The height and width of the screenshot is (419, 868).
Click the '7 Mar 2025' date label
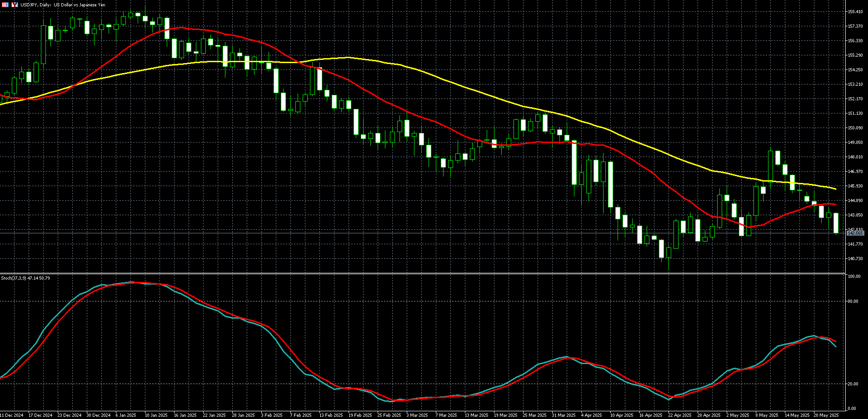pos(446,415)
